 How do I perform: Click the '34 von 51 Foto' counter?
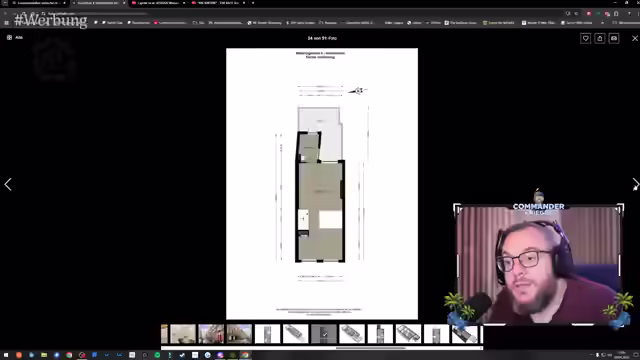point(322,38)
